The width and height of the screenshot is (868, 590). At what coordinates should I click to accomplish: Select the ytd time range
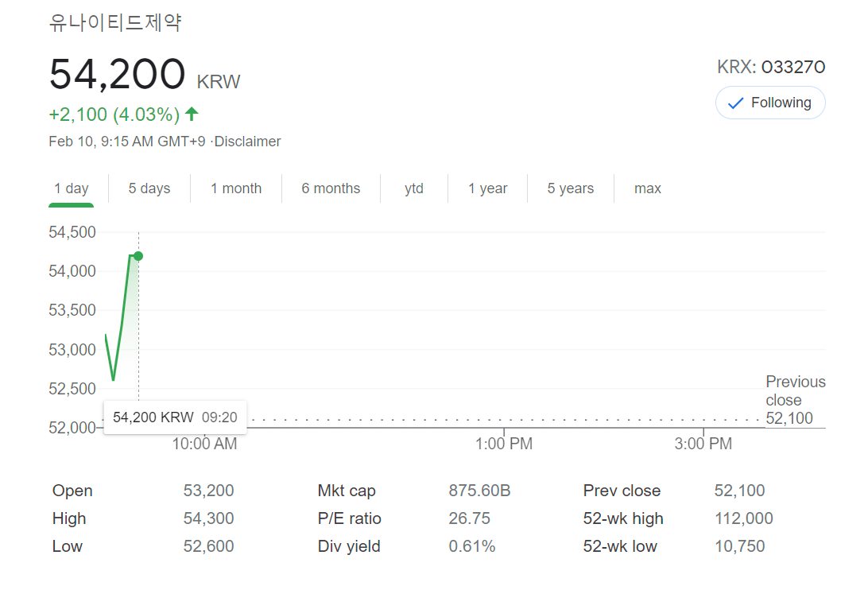pos(414,188)
